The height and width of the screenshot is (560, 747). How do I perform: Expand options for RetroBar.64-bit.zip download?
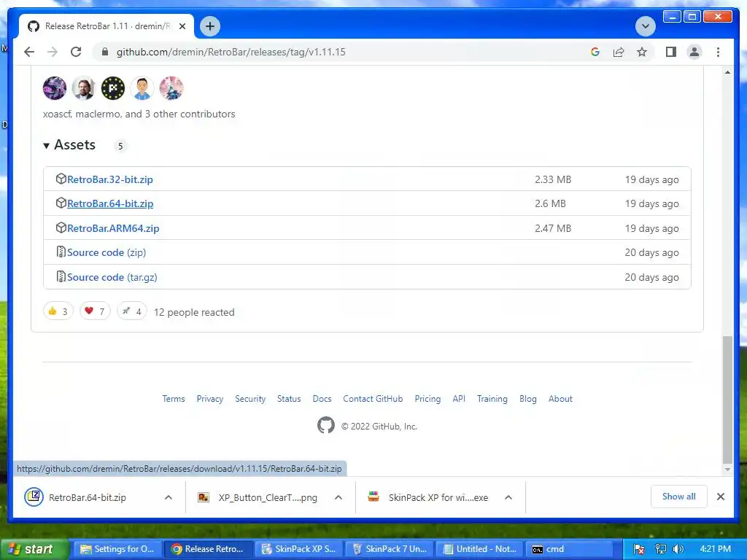[169, 497]
